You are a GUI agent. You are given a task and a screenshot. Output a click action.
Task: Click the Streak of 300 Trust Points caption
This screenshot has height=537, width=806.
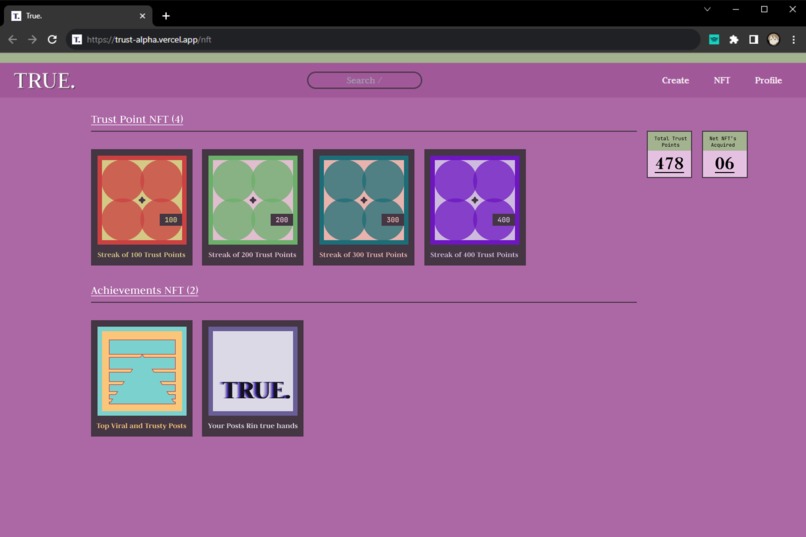[363, 254]
